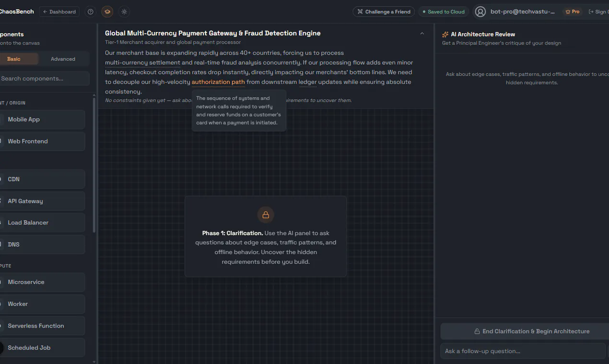Switch to the Advanced components tab
Image resolution: width=609 pixels, height=364 pixels.
pos(63,59)
